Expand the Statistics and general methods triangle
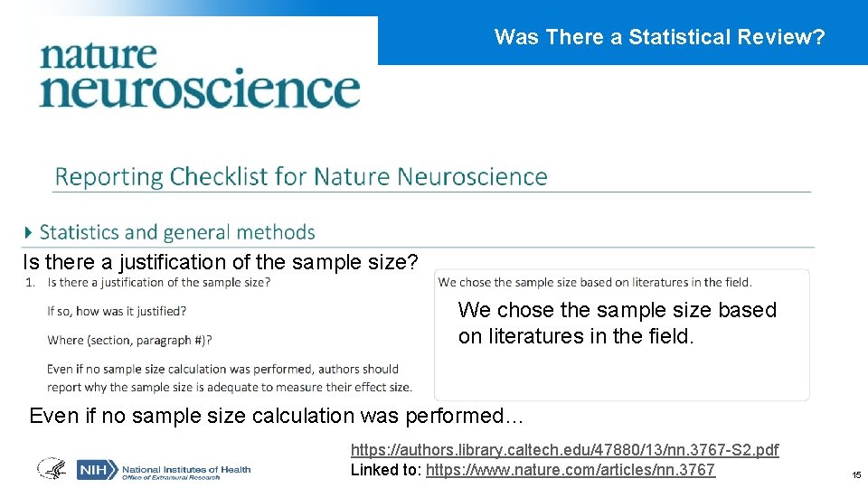Image resolution: width=868 pixels, height=488 pixels. click(29, 232)
